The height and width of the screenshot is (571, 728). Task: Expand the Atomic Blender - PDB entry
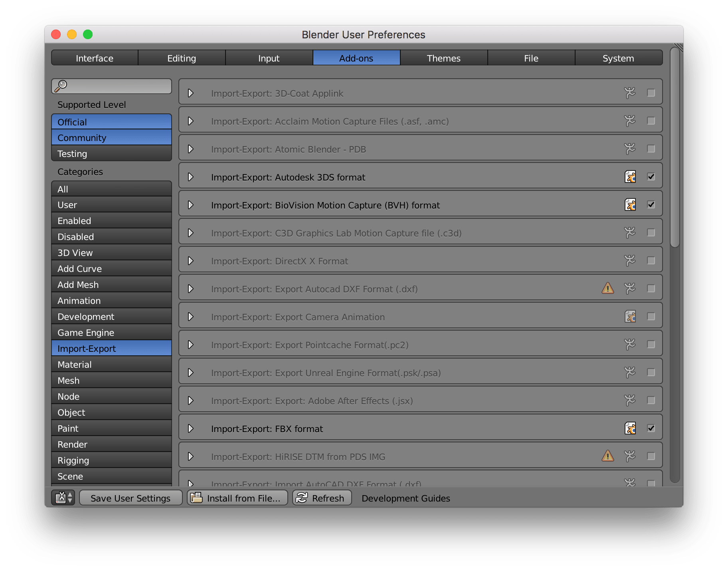191,149
